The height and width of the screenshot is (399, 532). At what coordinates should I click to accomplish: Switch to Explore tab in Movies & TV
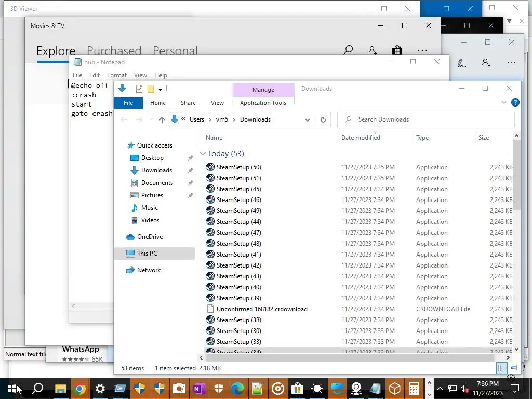56,51
